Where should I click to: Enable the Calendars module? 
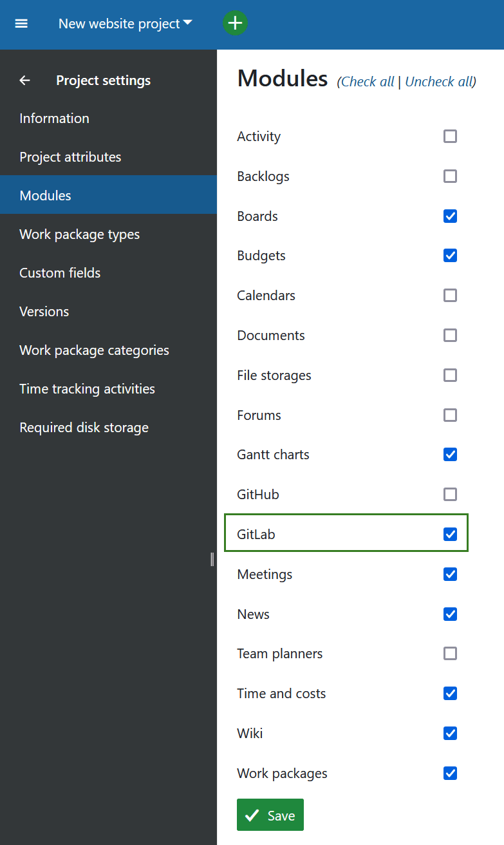click(450, 295)
